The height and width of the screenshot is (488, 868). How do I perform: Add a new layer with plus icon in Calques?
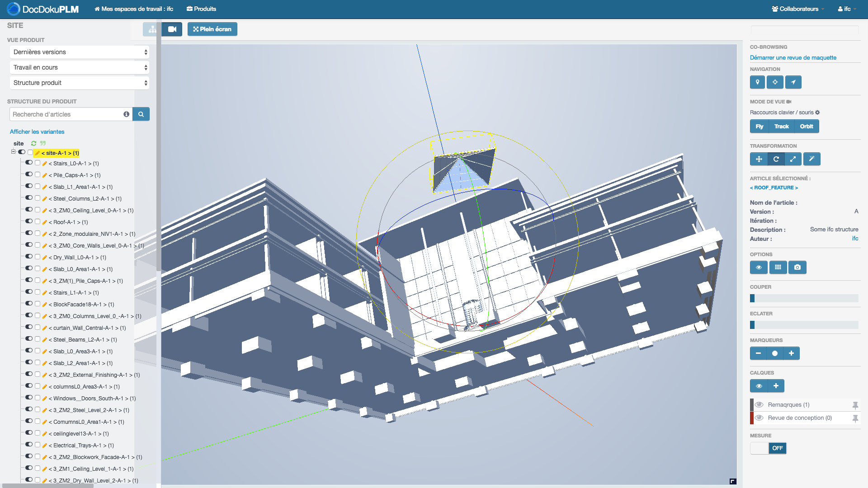click(776, 386)
